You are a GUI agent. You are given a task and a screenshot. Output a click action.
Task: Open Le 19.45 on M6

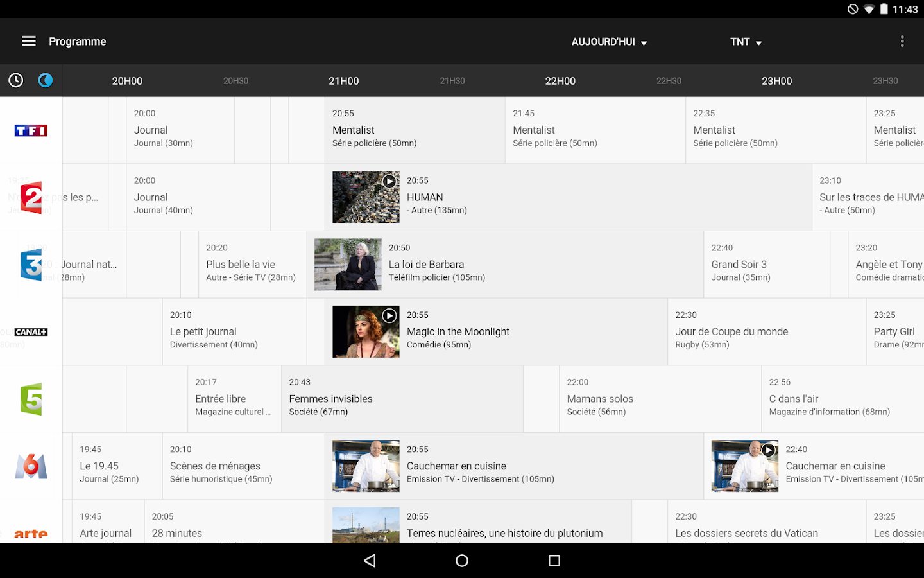pyautogui.click(x=117, y=466)
